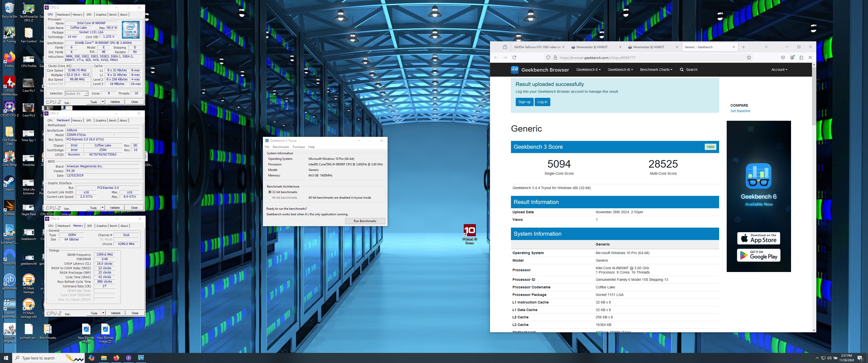Open the HWBOT Unigine desktop shortcut

tap(9, 333)
